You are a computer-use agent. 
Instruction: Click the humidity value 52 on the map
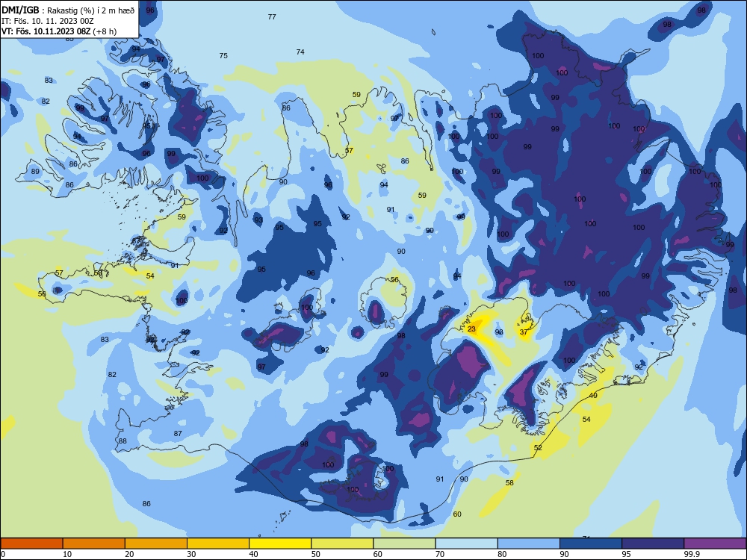[x=538, y=447]
